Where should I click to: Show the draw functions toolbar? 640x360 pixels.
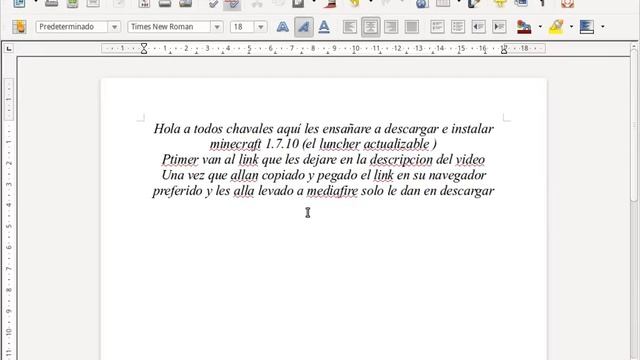click(473, 4)
